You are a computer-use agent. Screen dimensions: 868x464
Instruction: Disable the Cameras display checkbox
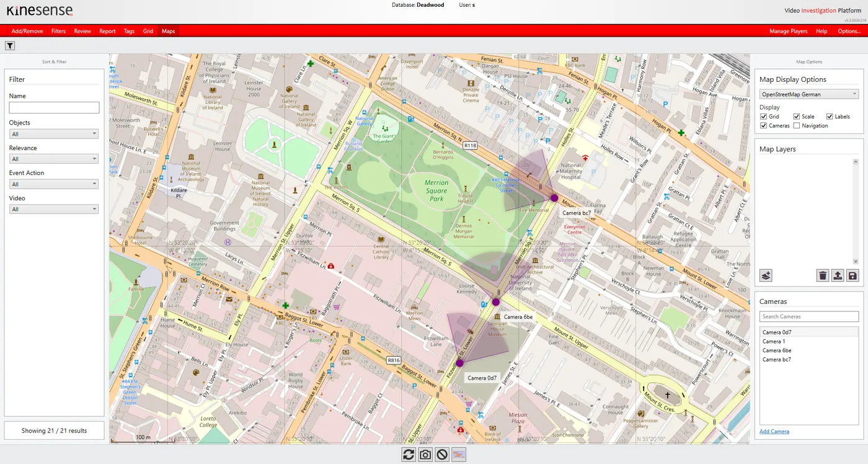pos(763,126)
